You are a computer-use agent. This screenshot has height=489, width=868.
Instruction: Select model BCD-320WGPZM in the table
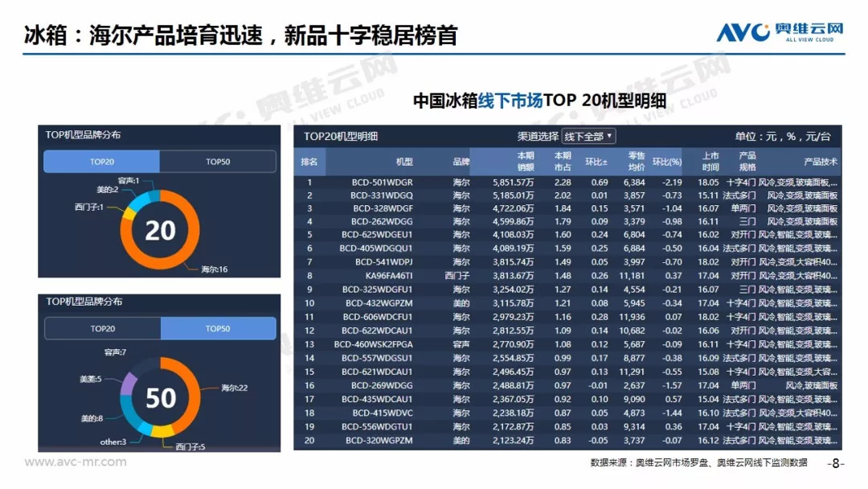click(x=379, y=441)
